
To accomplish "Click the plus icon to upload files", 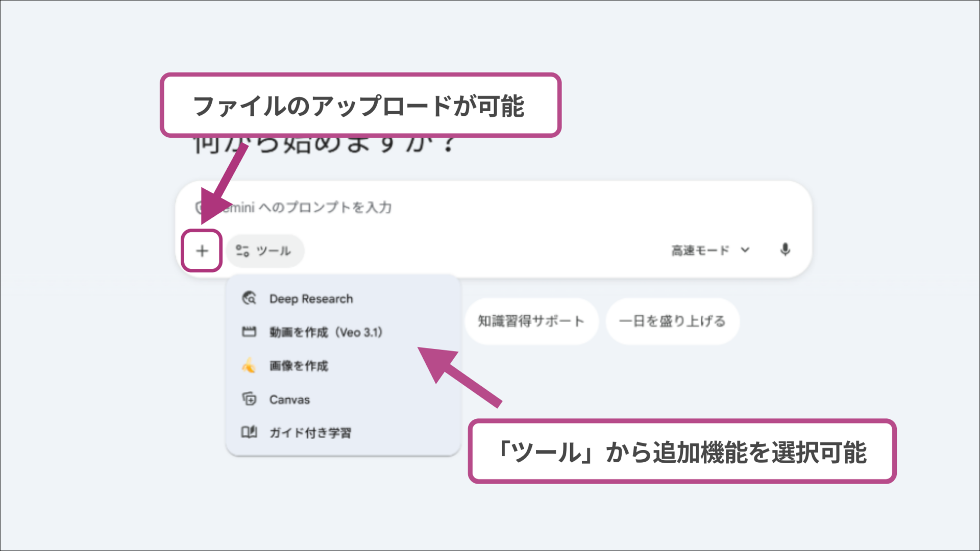I will click(202, 251).
